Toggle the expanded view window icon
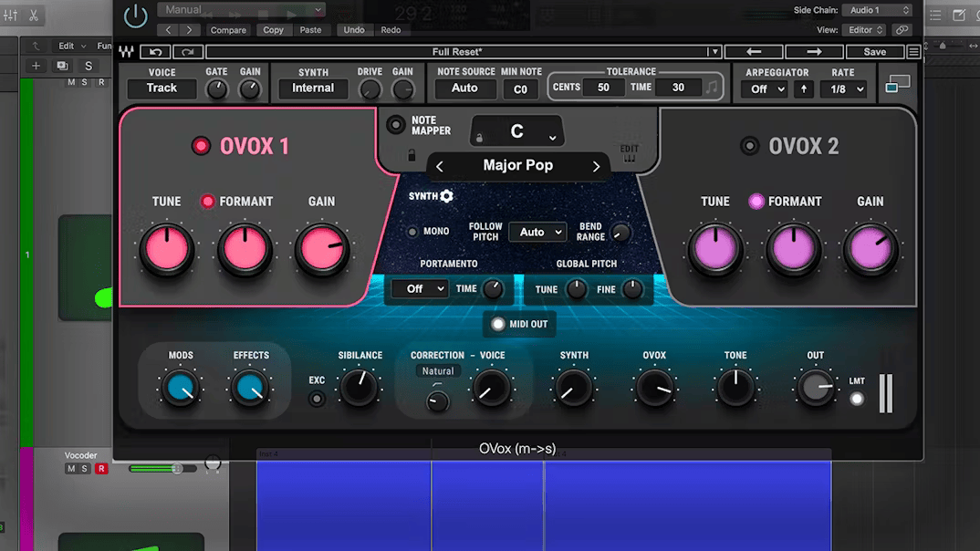 point(898,84)
